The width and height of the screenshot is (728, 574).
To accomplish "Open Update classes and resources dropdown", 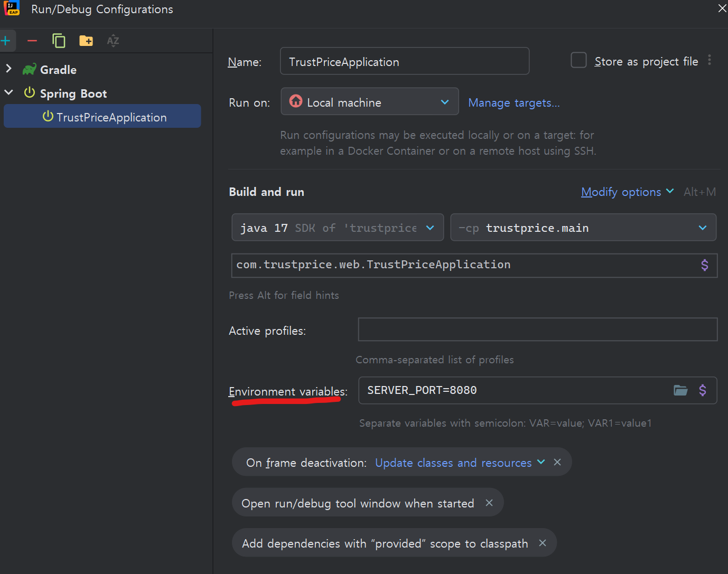I will click(x=460, y=463).
